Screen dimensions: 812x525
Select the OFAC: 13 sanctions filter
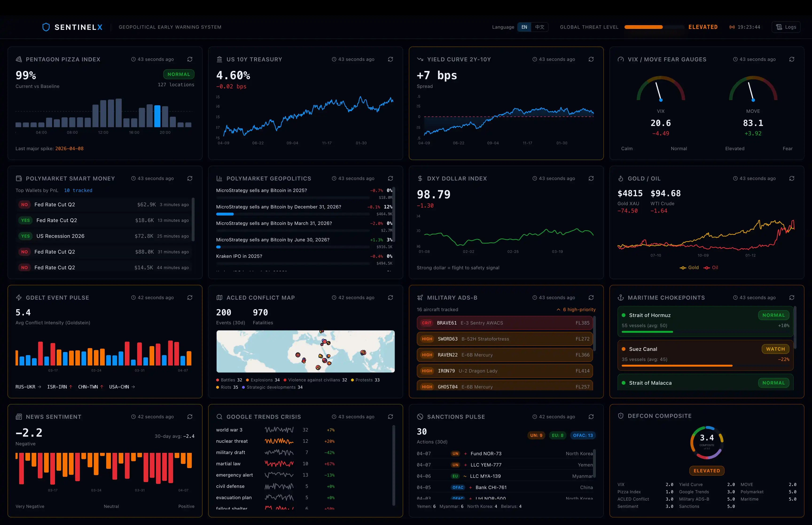583,435
